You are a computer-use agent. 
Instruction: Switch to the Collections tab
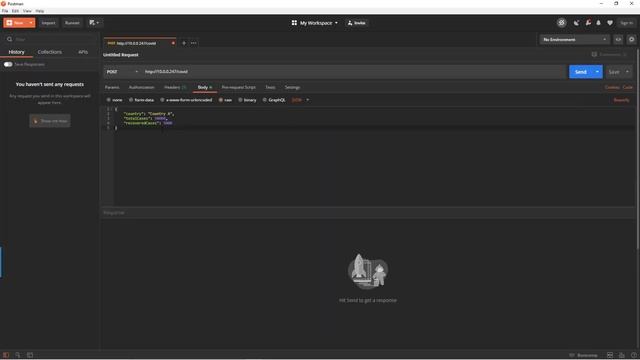coord(50,52)
